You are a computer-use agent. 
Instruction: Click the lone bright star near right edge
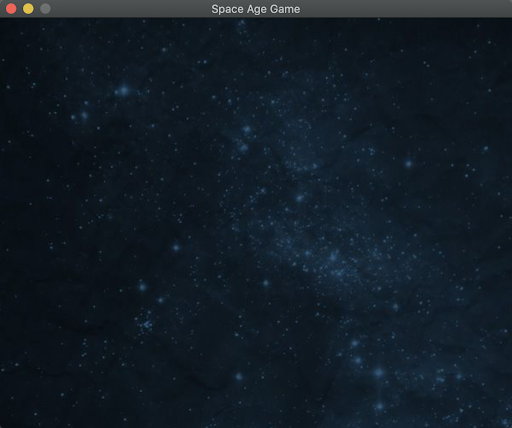pos(486,148)
